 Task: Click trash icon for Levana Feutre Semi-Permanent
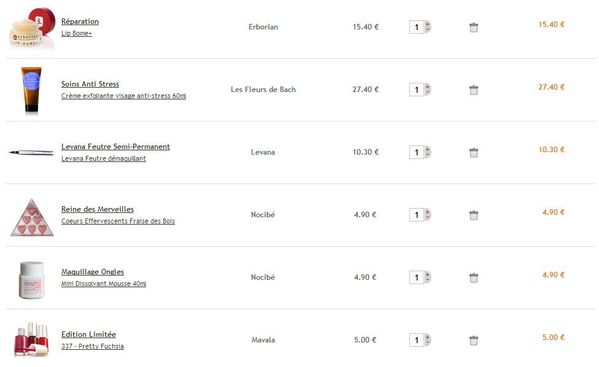(x=473, y=152)
